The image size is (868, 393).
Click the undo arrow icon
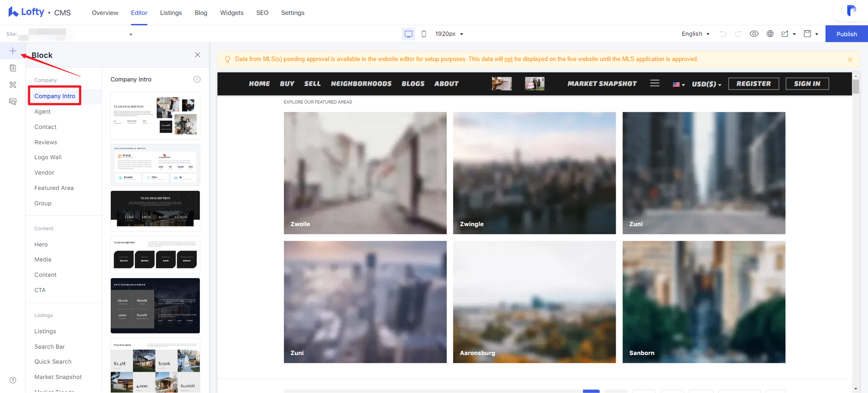[x=723, y=33]
